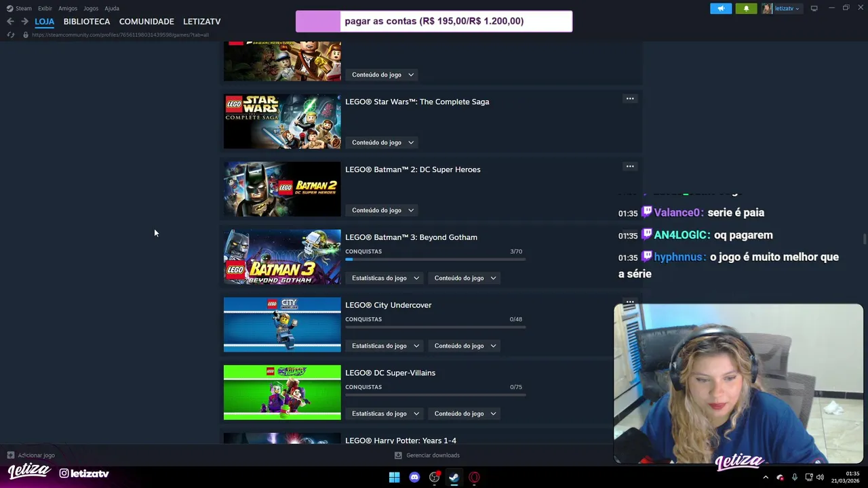Show hidden system tray icons
The width and height of the screenshot is (868, 488).
click(x=766, y=477)
